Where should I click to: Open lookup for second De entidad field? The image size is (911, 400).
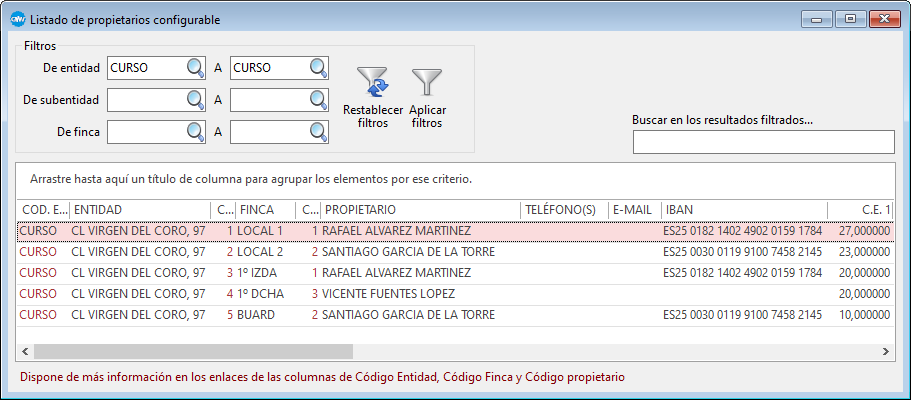click(318, 68)
